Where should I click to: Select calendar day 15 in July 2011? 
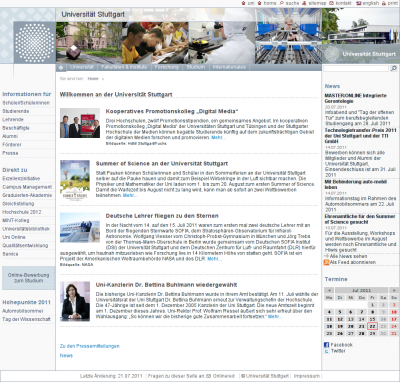372,319
